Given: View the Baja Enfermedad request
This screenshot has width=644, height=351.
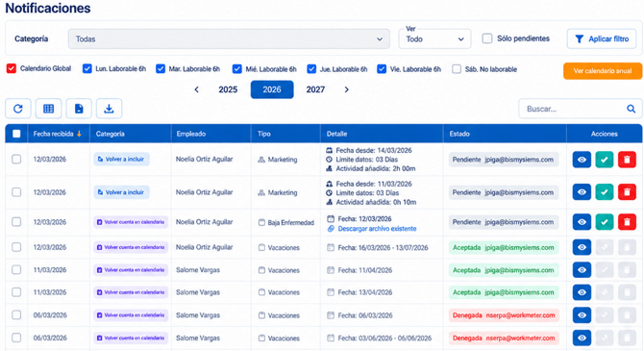Looking at the screenshot, I should (582, 222).
